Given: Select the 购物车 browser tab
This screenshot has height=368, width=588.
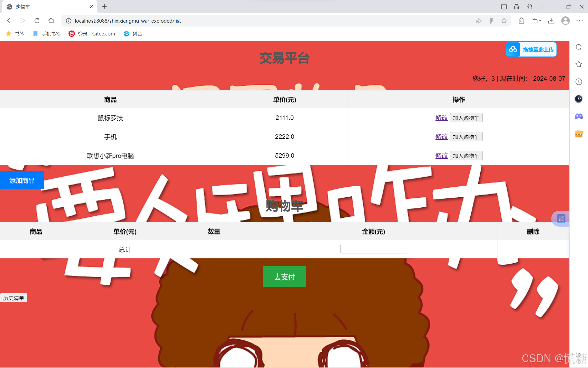Looking at the screenshot, I should click(x=50, y=7).
